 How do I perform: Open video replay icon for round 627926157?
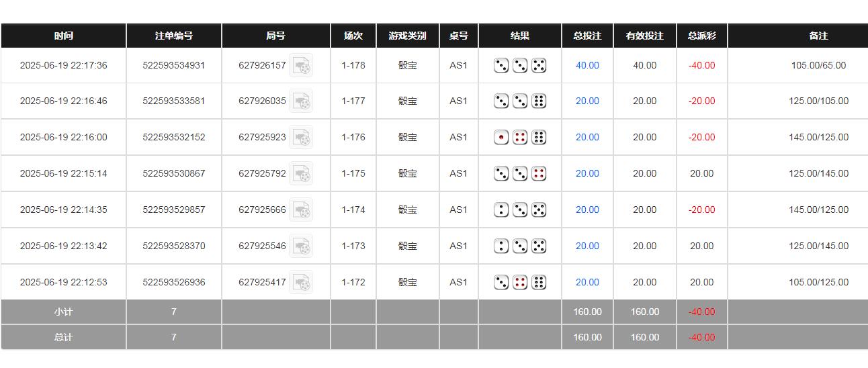point(301,66)
